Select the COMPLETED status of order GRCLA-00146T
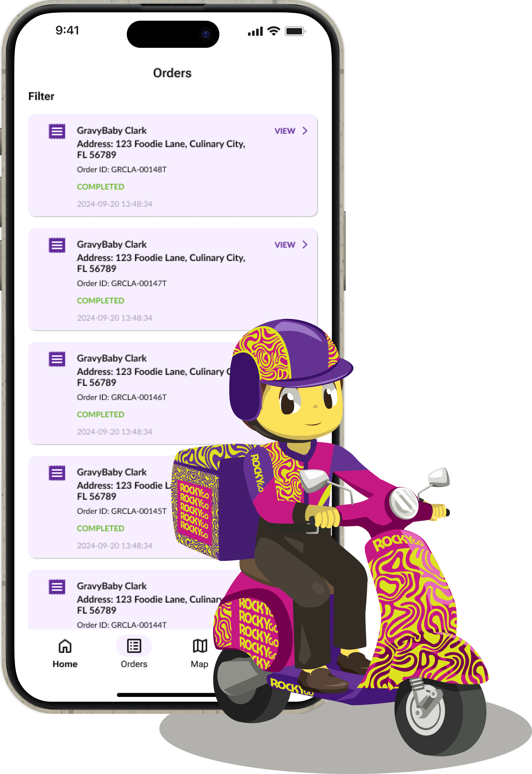 100,414
